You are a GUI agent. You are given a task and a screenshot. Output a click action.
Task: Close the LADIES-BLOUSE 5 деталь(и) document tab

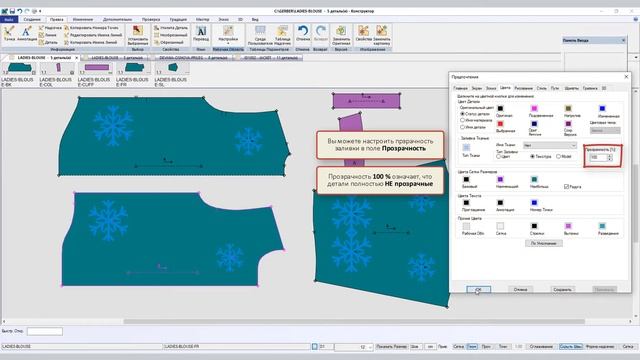(x=76, y=58)
